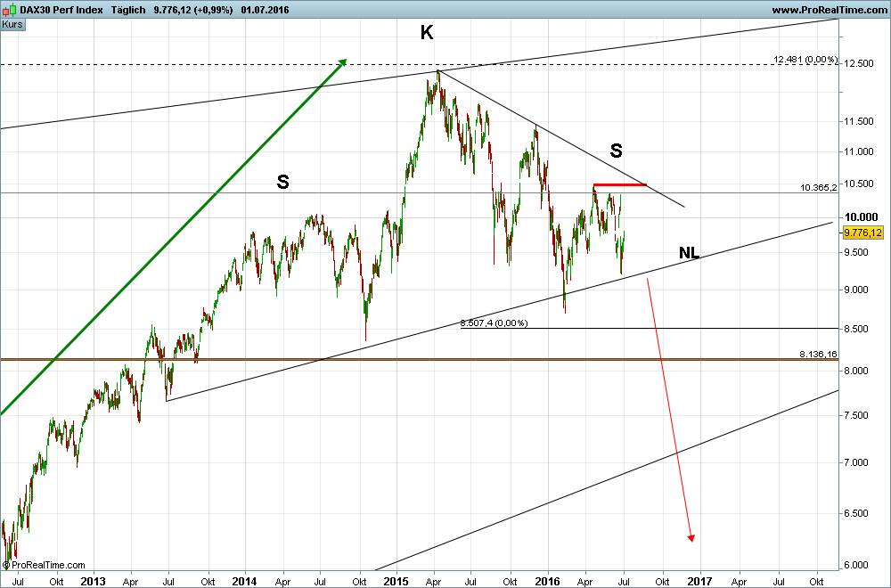The image size is (891, 588).
Task: Click the price quote 9.776,12 in the header
Action: pos(172,7)
